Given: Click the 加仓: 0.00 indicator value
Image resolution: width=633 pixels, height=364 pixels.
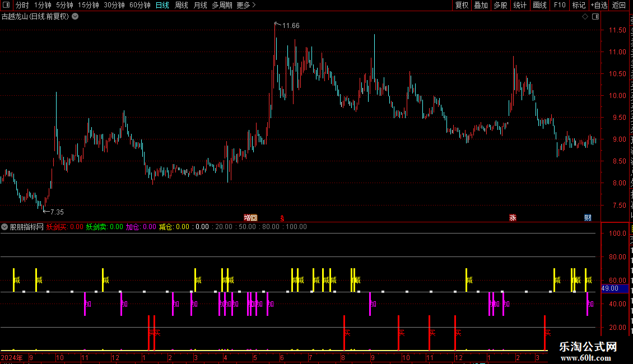Looking at the screenshot, I should click(141, 227).
